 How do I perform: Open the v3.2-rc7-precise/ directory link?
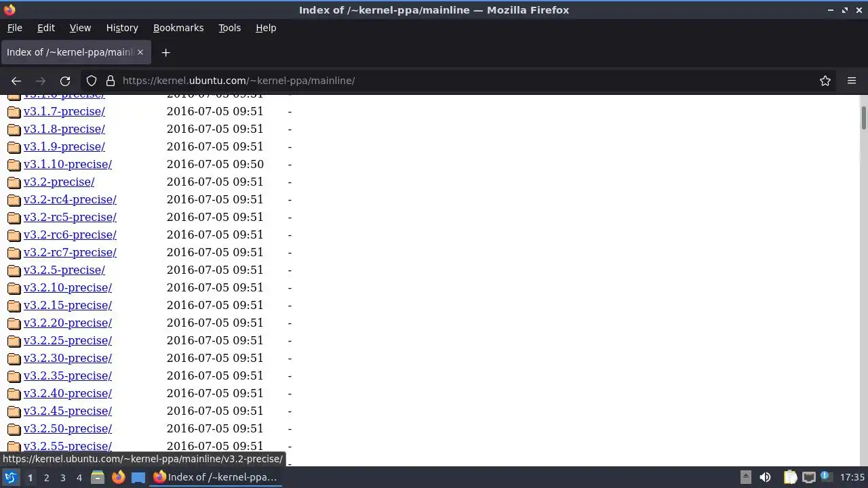[x=70, y=252]
